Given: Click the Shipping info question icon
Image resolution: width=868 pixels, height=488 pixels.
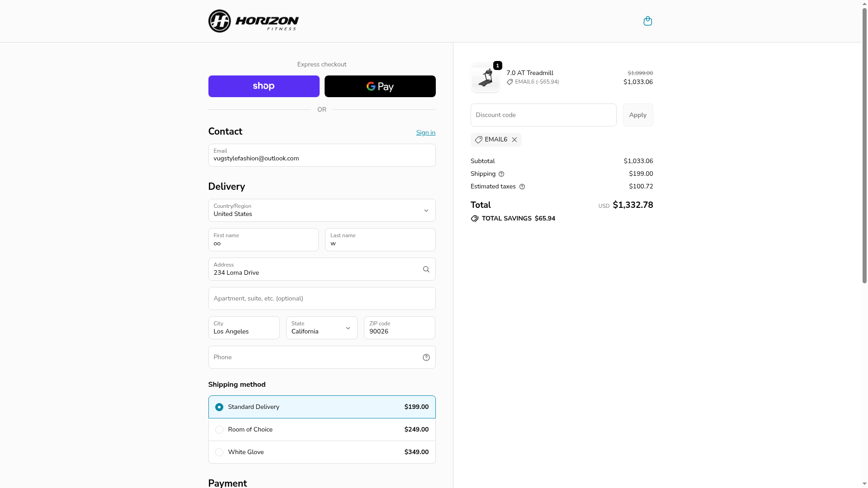Looking at the screenshot, I should click(501, 174).
